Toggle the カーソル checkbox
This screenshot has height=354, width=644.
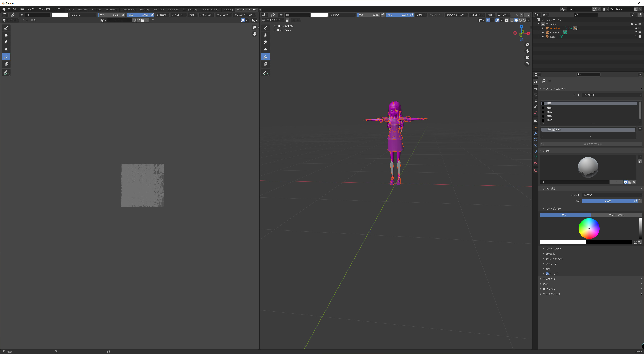(x=547, y=274)
